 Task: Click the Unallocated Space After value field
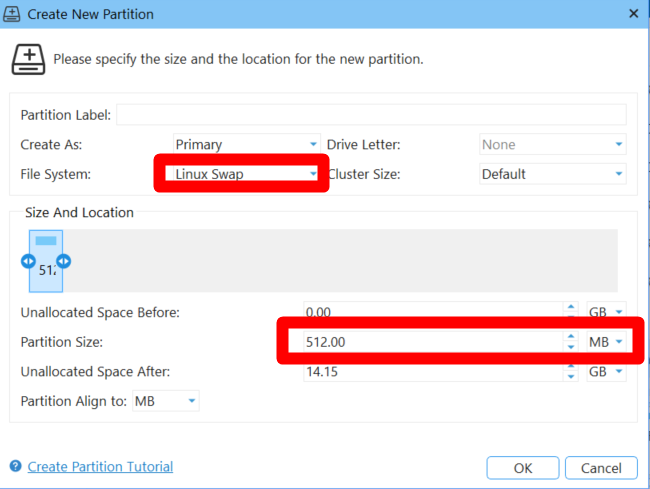433,372
